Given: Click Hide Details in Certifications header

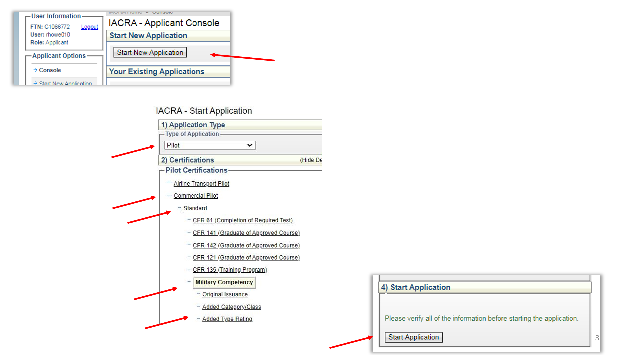Looking at the screenshot, I should tap(311, 160).
